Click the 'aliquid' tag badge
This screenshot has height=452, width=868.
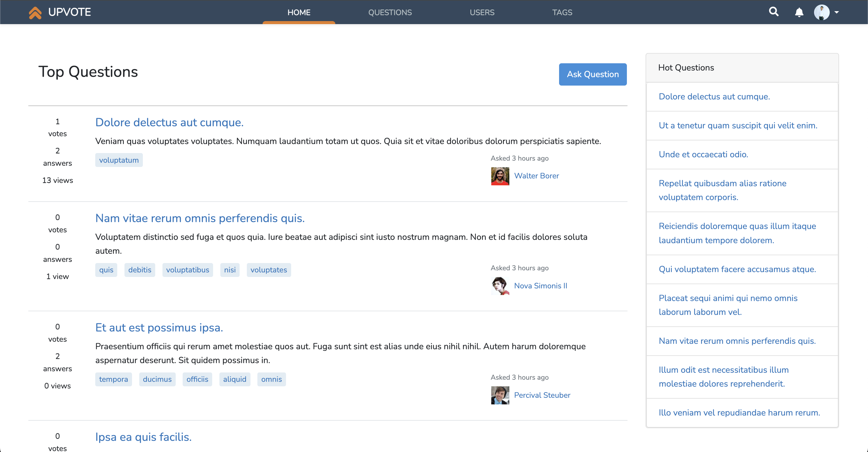234,380
